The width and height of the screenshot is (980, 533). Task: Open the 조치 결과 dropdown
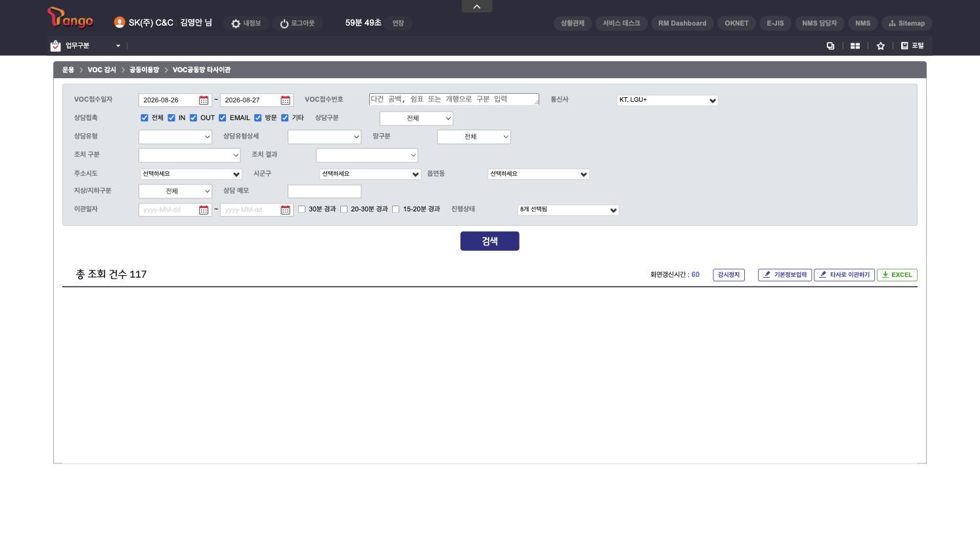tap(367, 155)
